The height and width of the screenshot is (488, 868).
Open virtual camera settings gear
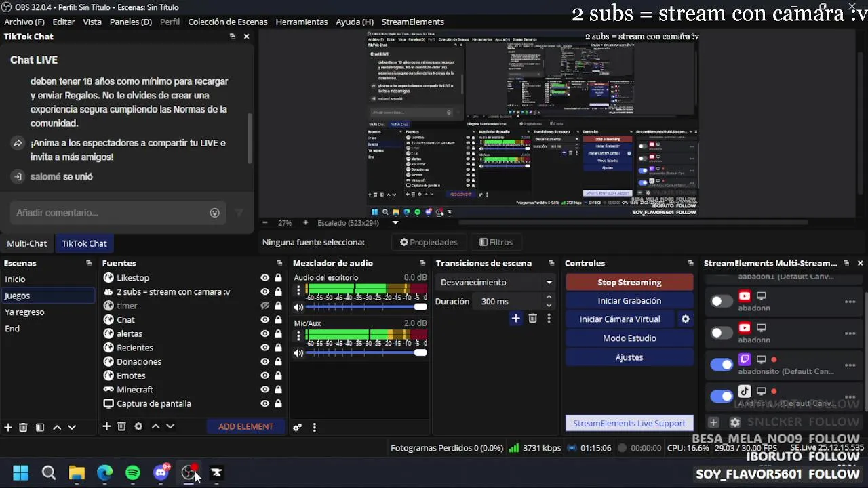[686, 319]
